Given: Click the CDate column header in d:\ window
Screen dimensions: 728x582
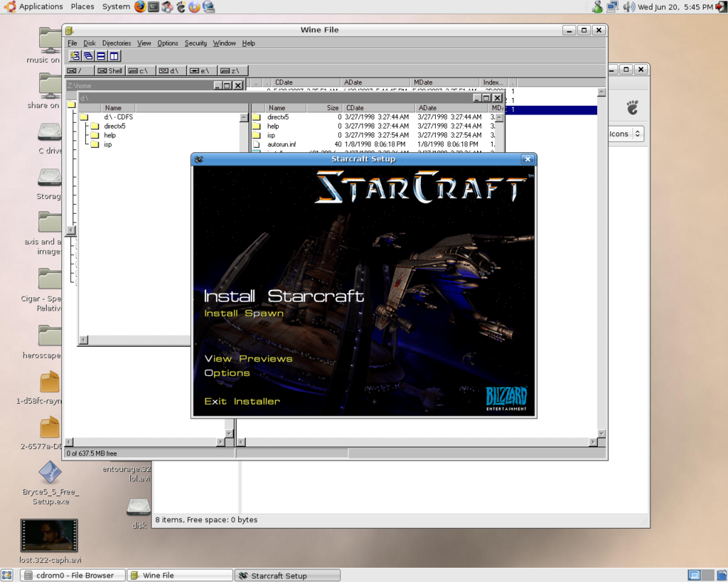Looking at the screenshot, I should point(378,108).
